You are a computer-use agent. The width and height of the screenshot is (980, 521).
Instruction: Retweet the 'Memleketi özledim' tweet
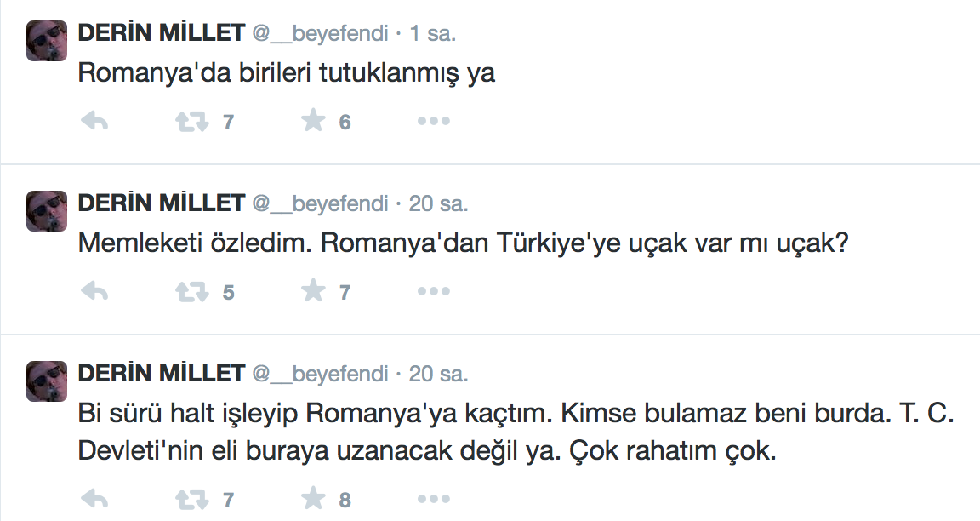click(192, 292)
